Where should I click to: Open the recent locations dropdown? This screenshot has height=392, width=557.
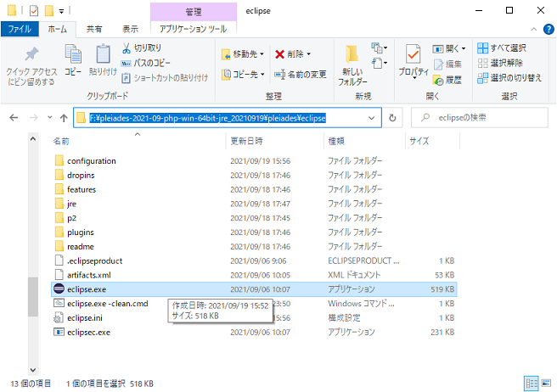pos(50,118)
